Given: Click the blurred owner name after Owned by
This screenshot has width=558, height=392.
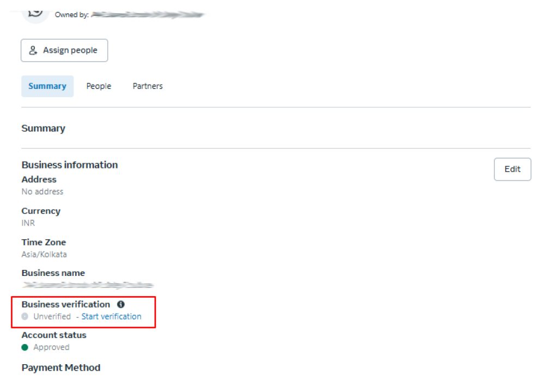Looking at the screenshot, I should pyautogui.click(x=147, y=15).
